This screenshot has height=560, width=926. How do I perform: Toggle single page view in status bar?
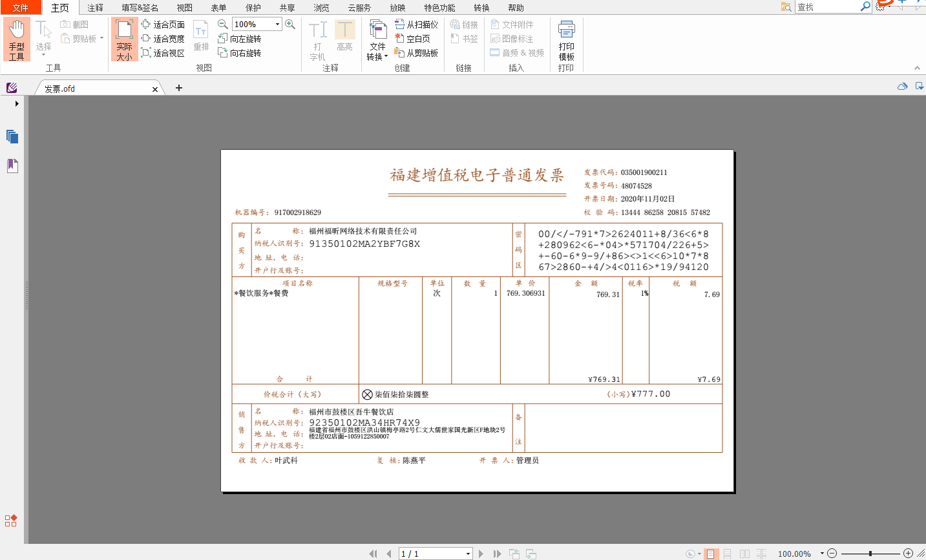[x=710, y=554]
